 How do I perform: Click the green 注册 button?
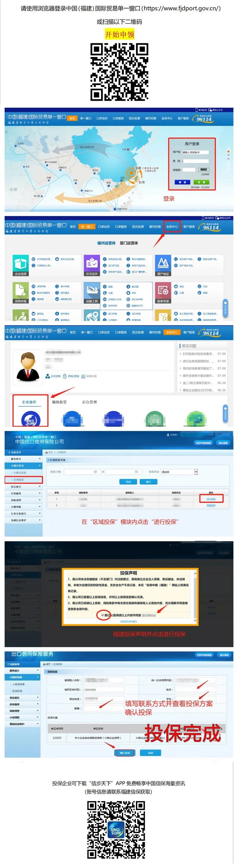(201, 182)
